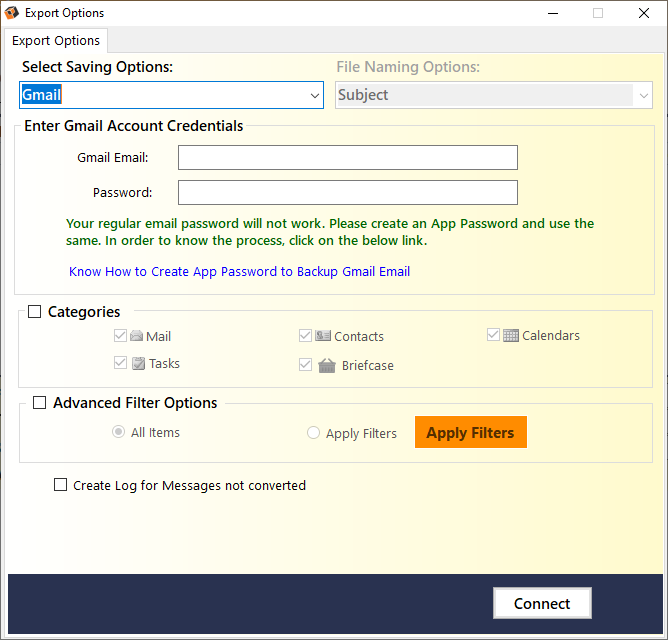Click the Mail category label
This screenshot has width=668, height=640.
click(158, 337)
